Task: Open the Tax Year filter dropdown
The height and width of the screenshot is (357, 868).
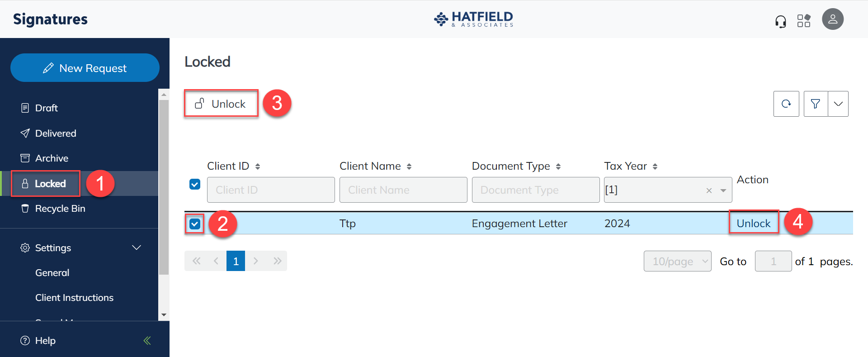Action: click(x=723, y=190)
